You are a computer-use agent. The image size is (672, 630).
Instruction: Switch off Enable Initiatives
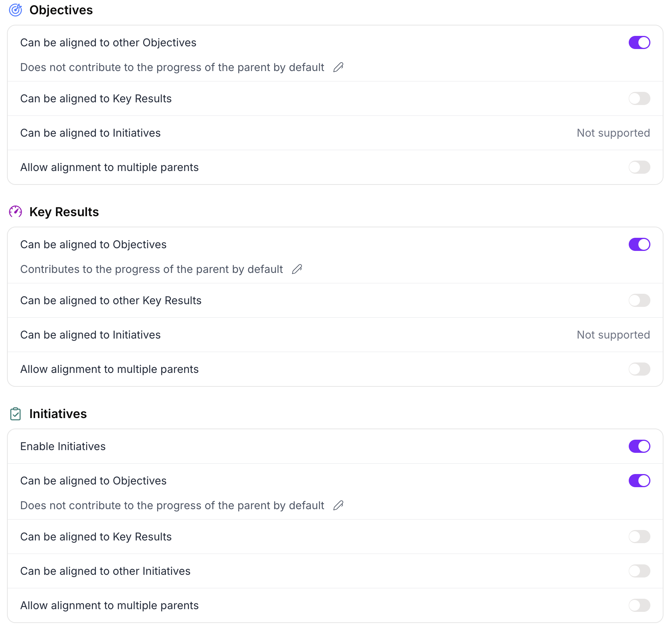click(639, 446)
